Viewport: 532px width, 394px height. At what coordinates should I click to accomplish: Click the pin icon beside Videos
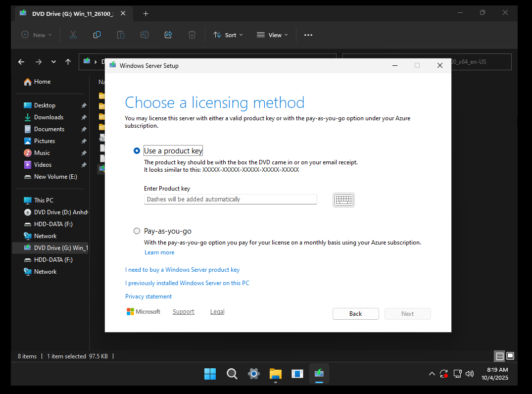tap(84, 165)
